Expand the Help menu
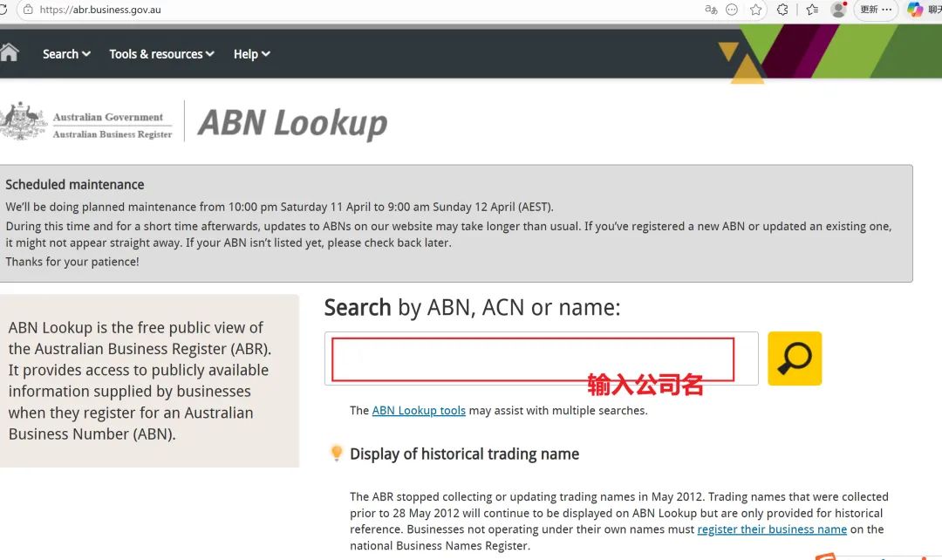 pos(252,54)
